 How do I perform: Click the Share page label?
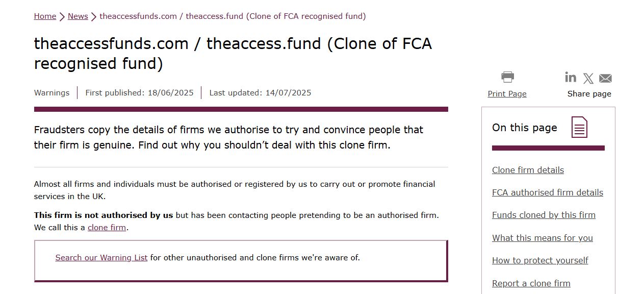[x=589, y=93]
